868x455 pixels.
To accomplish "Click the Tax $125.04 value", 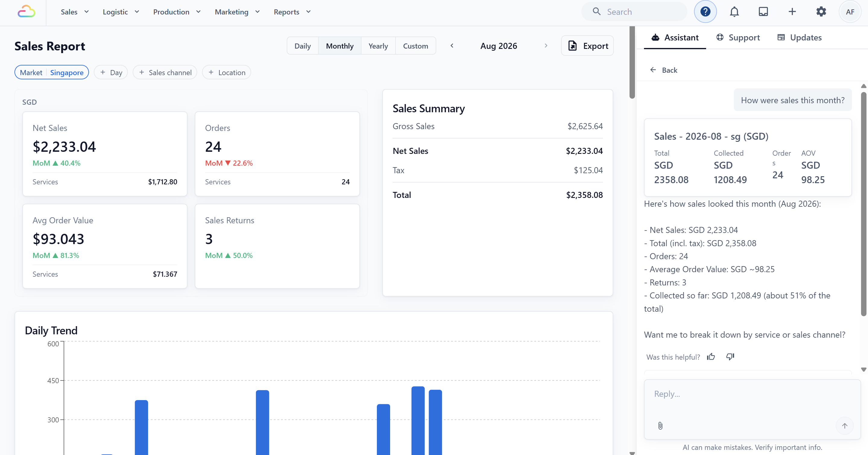I will [x=588, y=170].
